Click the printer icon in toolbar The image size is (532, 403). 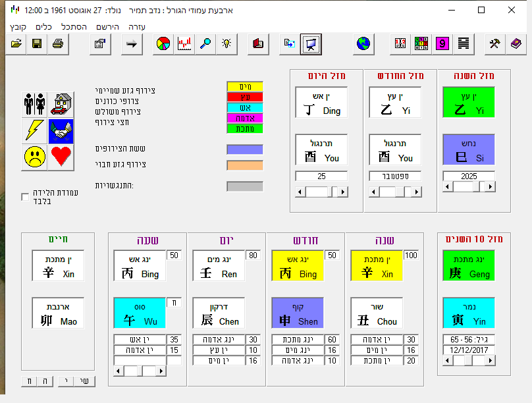pos(57,44)
